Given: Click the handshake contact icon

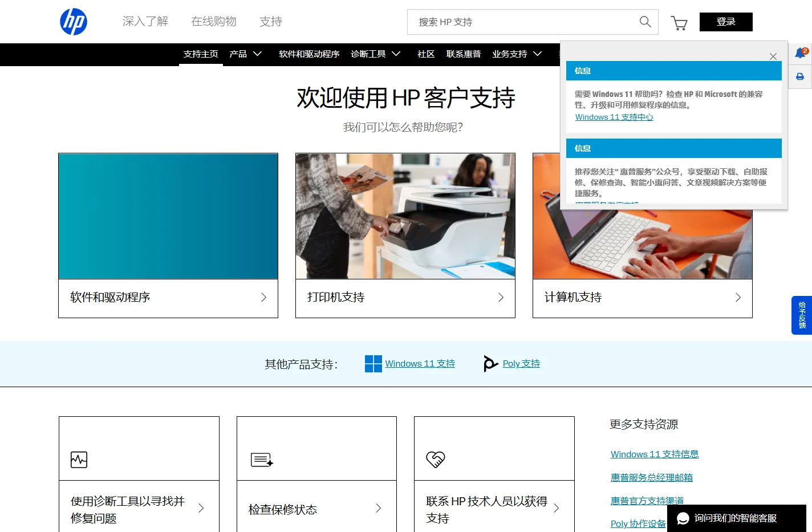Looking at the screenshot, I should [435, 460].
